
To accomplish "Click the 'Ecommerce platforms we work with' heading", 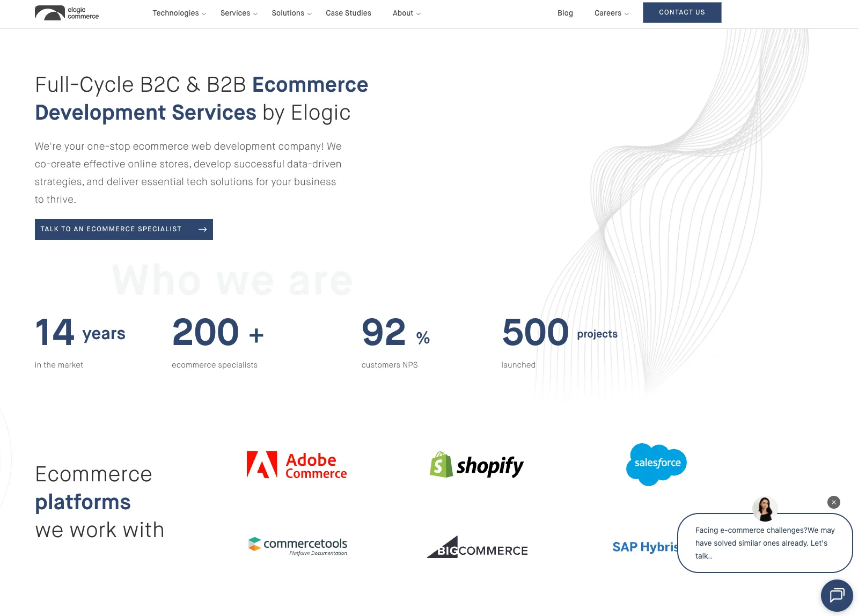I will (100, 502).
